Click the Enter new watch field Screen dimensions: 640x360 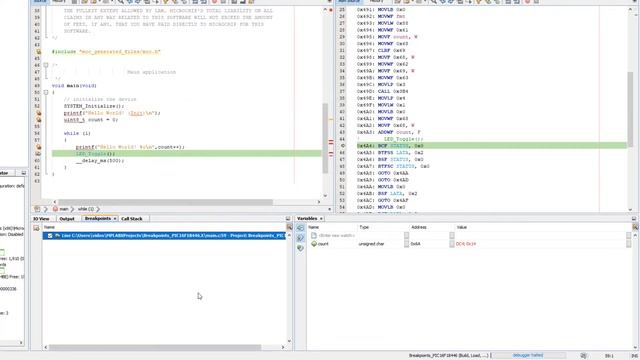(336, 236)
